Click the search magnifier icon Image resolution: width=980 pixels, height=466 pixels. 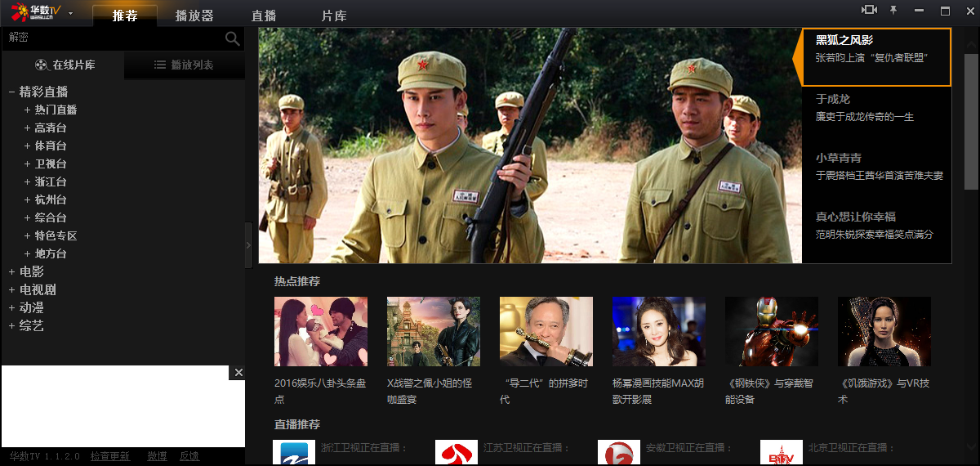(233, 38)
